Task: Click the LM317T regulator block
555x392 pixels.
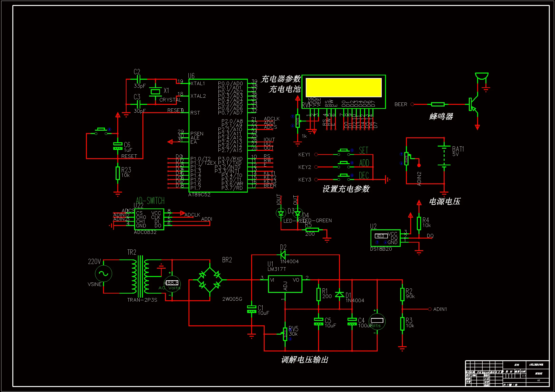Action: [285, 284]
